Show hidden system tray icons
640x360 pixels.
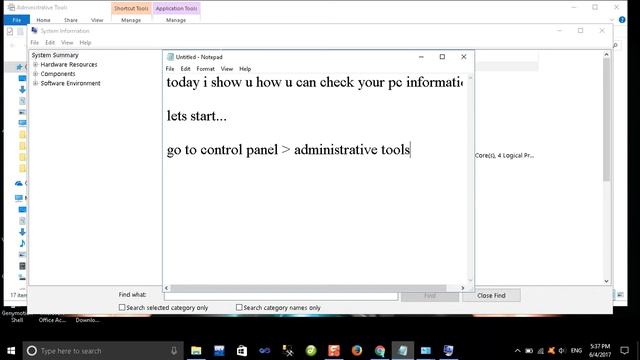click(517, 351)
